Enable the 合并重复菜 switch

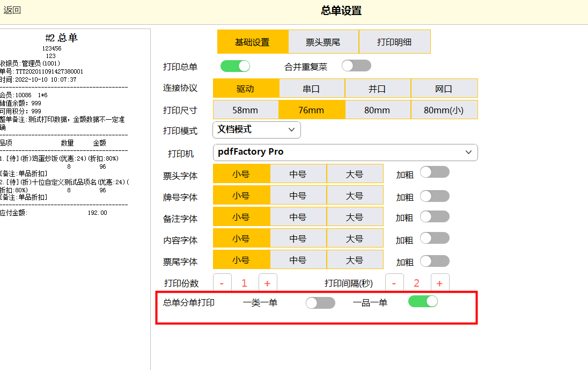click(356, 66)
